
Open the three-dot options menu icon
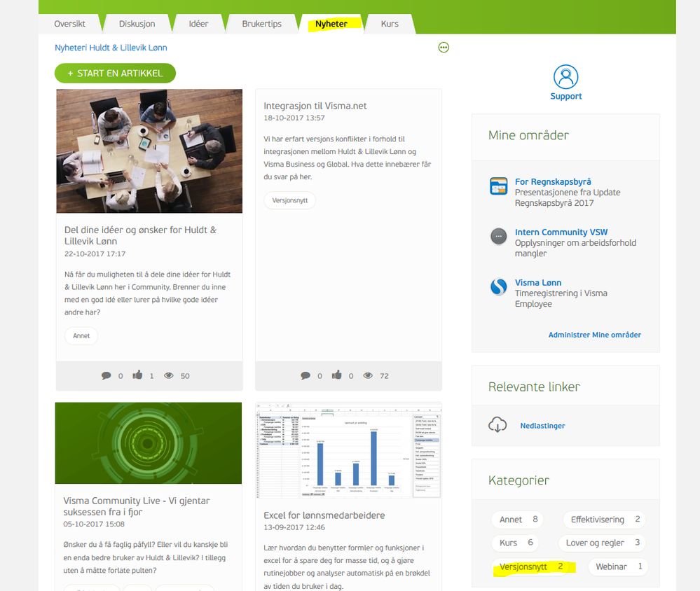point(444,48)
